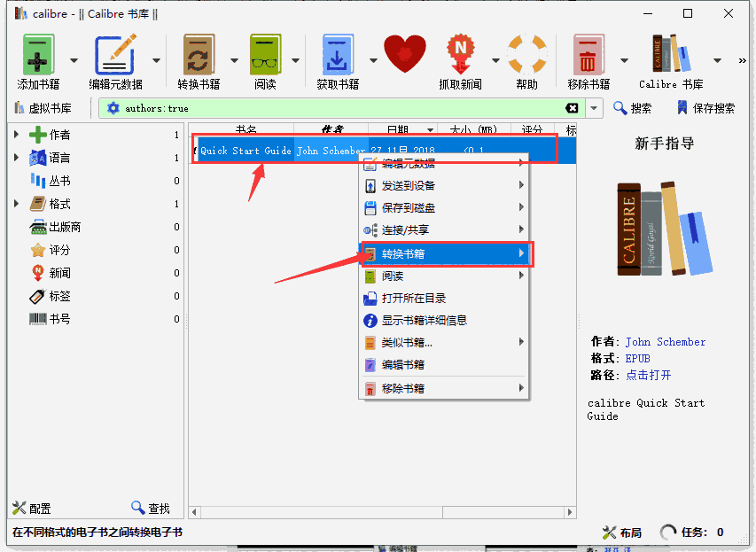Image resolution: width=756 pixels, height=552 pixels.
Task: Open dropdown arrow next to 编辑元数据
Action: pos(156,60)
